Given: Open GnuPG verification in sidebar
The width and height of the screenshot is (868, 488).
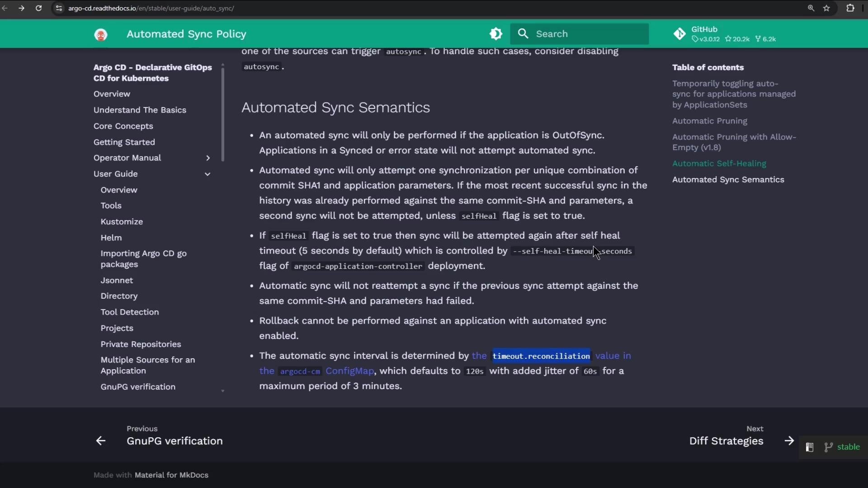Looking at the screenshot, I should 138,387.
